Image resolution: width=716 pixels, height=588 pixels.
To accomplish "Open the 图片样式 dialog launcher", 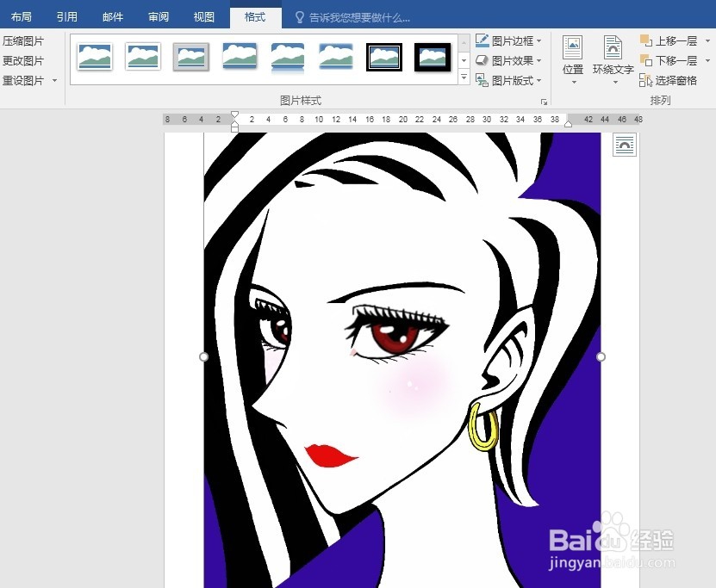I will click(x=544, y=102).
